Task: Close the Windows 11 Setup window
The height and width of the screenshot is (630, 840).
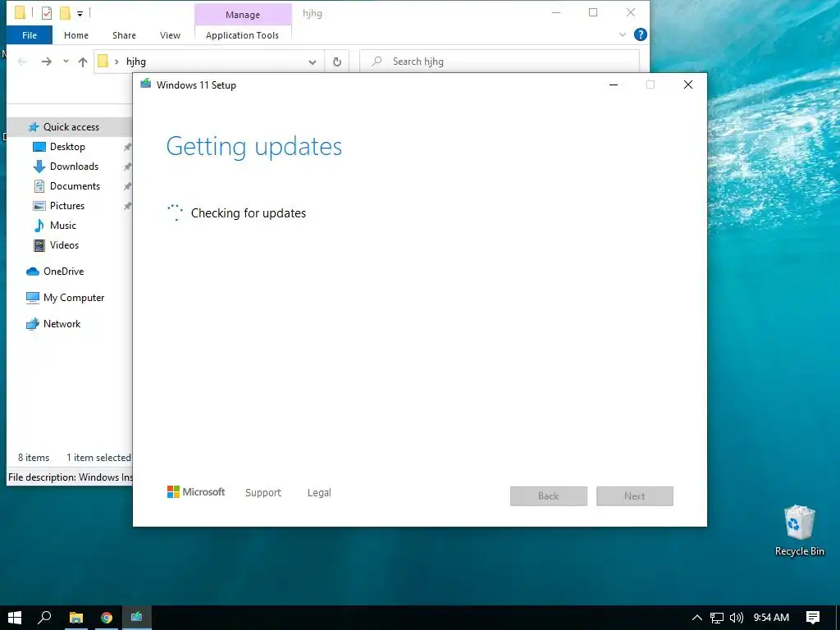Action: [688, 84]
